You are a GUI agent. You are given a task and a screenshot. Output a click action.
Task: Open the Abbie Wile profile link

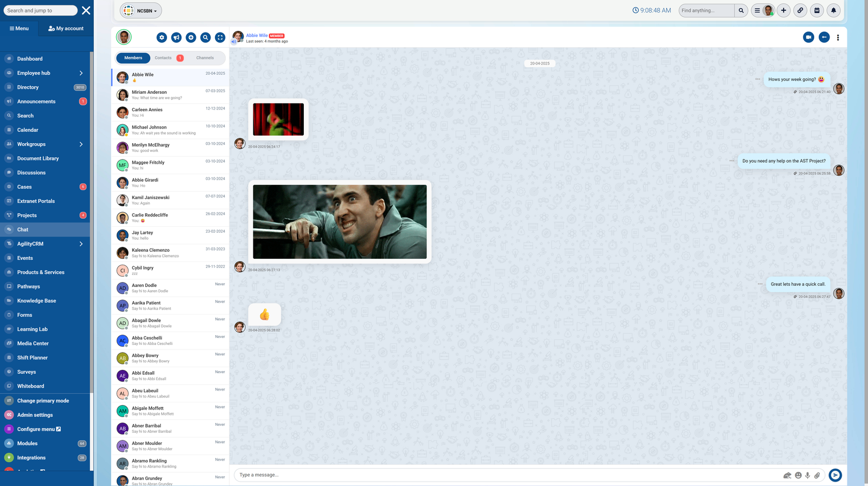(257, 35)
